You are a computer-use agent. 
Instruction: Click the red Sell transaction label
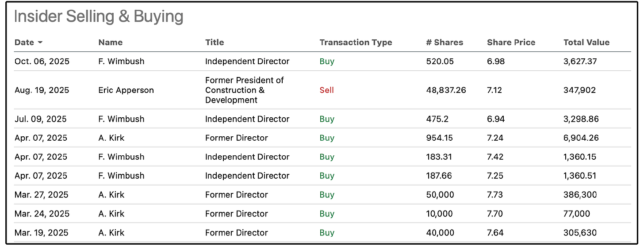(327, 90)
